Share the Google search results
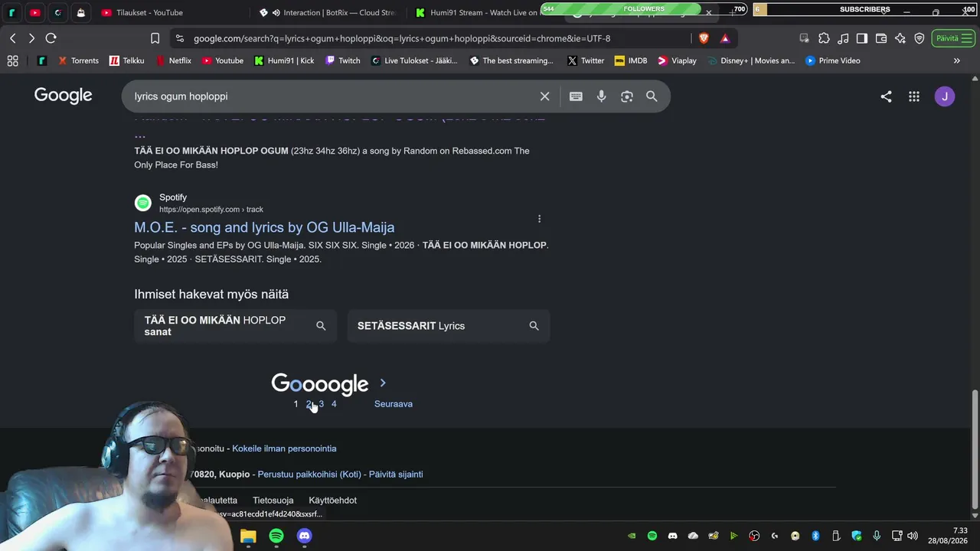Viewport: 980px width, 551px height. tap(886, 96)
